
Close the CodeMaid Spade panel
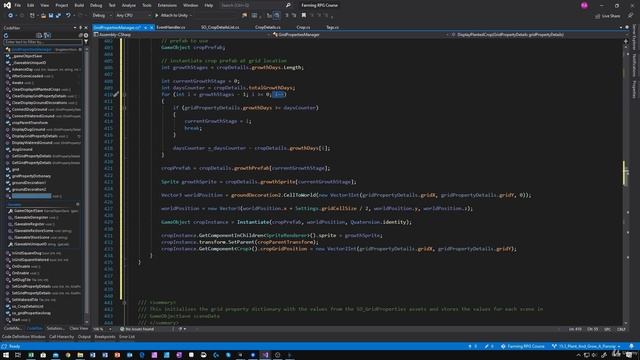pos(85,28)
